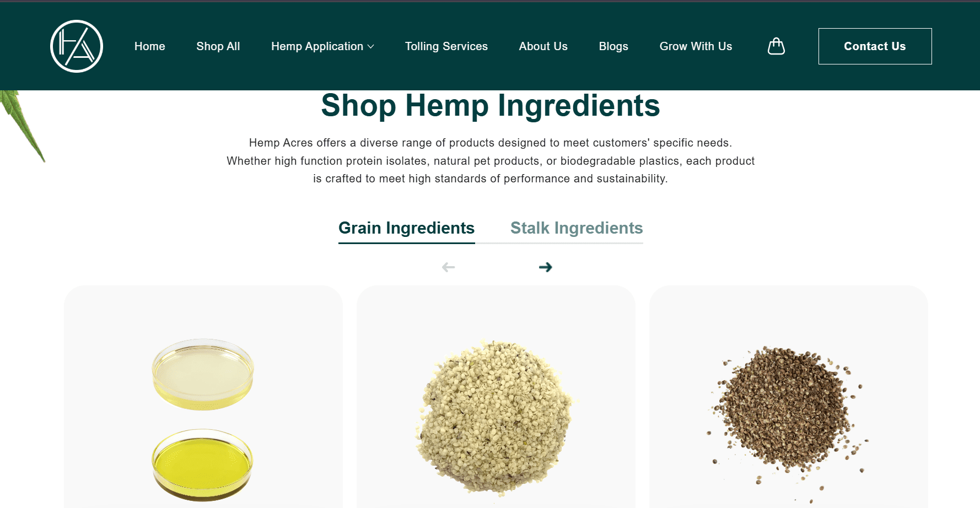Viewport: 980px width, 508px height.
Task: Click the next arrow in product carousel
Action: click(545, 267)
